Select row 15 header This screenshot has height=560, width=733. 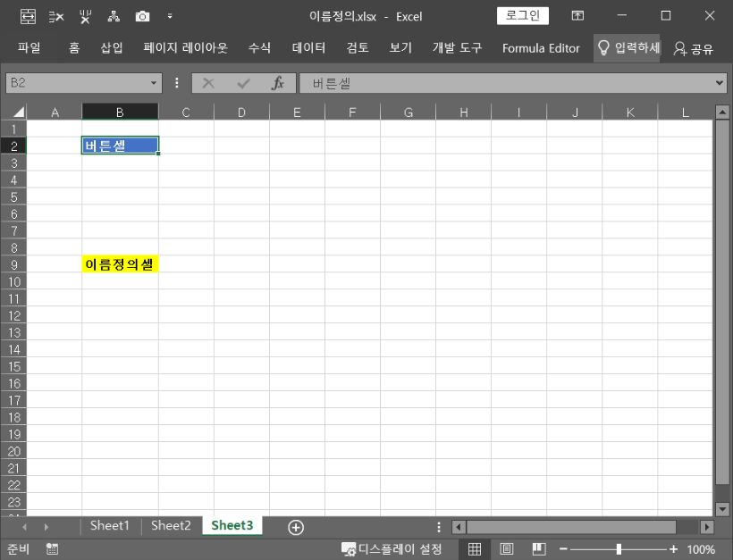[x=13, y=367]
